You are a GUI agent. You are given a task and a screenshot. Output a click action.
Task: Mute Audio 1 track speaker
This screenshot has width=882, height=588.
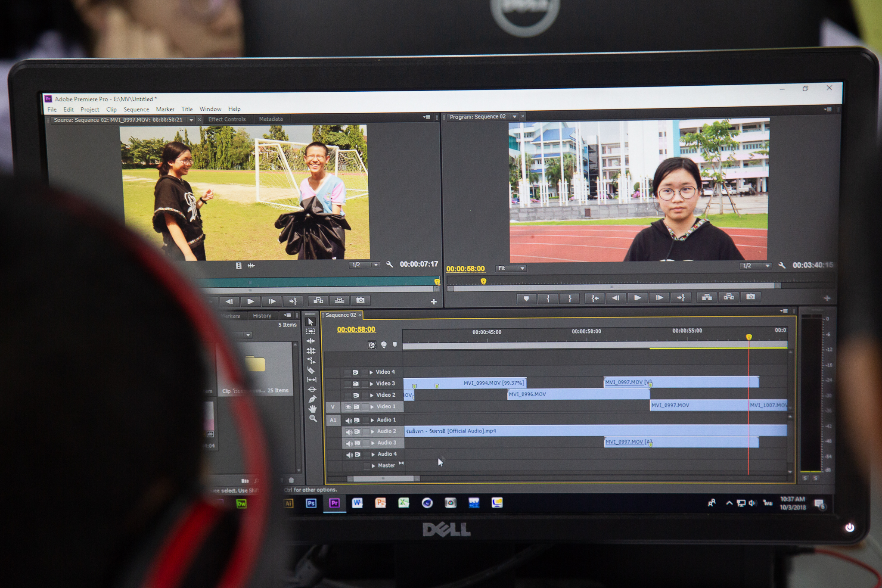349,420
